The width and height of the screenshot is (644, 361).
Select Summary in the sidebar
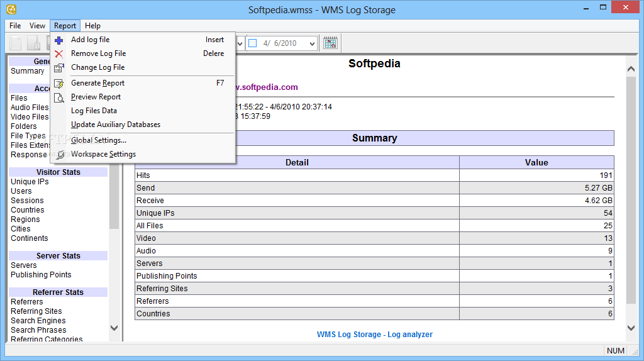click(27, 70)
